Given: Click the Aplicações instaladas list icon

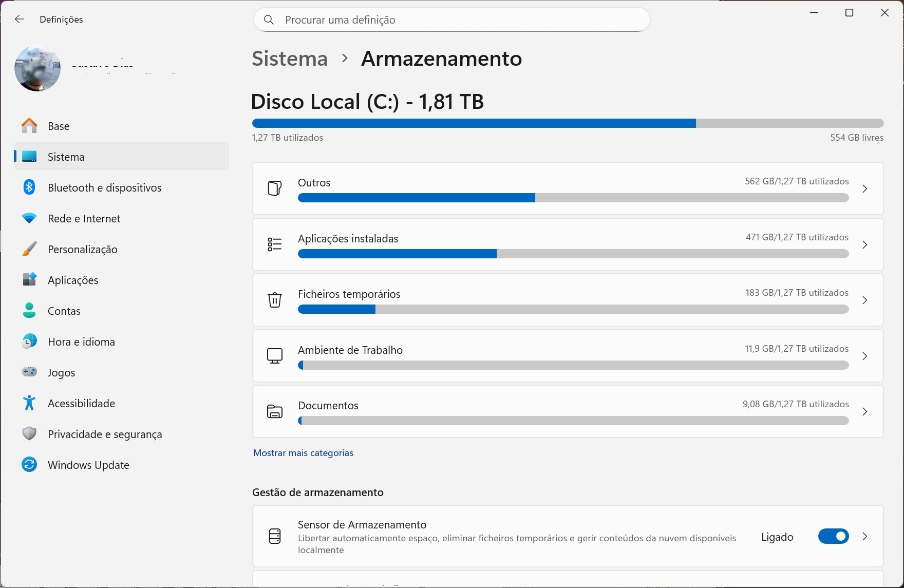Looking at the screenshot, I should [275, 244].
